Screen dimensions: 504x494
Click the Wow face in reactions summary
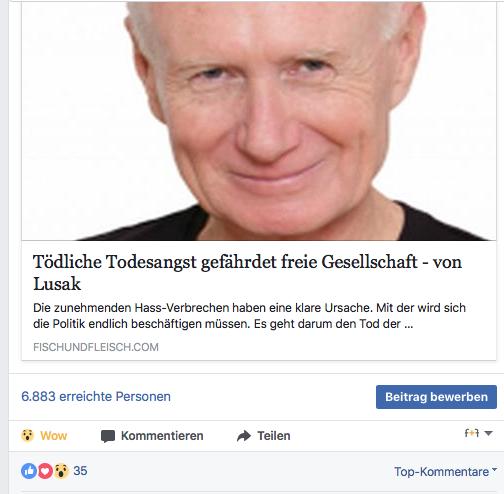[x=61, y=471]
